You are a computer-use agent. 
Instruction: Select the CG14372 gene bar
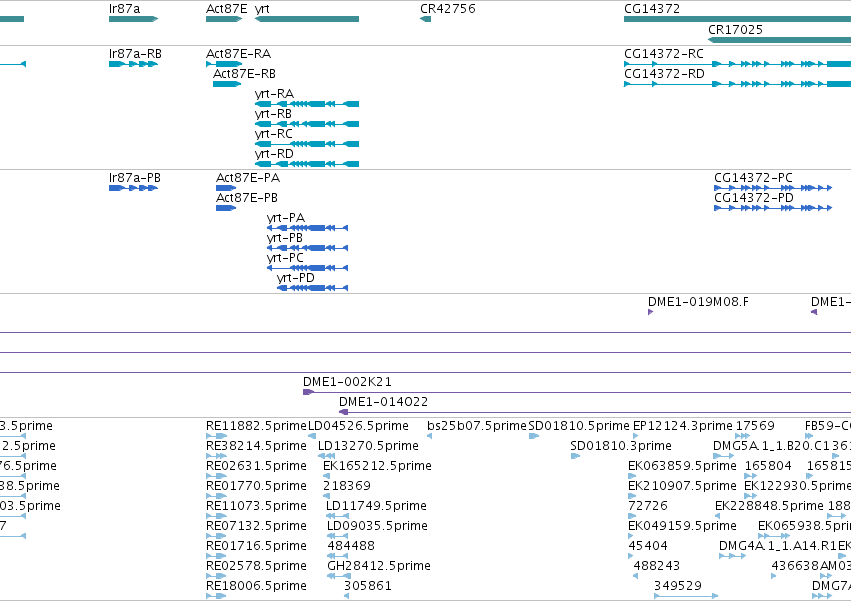point(738,19)
